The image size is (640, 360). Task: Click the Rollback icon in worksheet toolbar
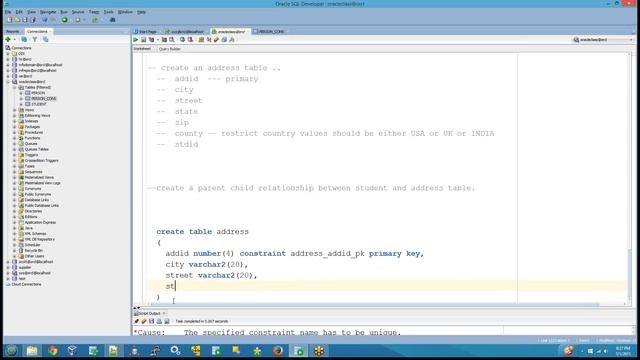190,40
